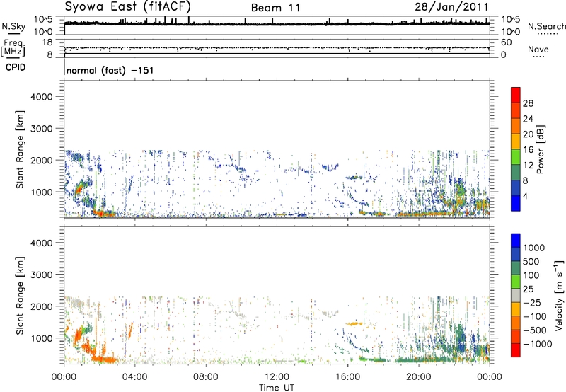The width and height of the screenshot is (566, 392).
Task: Click the orange 20–24 dB Power colorbar segment
Action: pyautogui.click(x=516, y=126)
